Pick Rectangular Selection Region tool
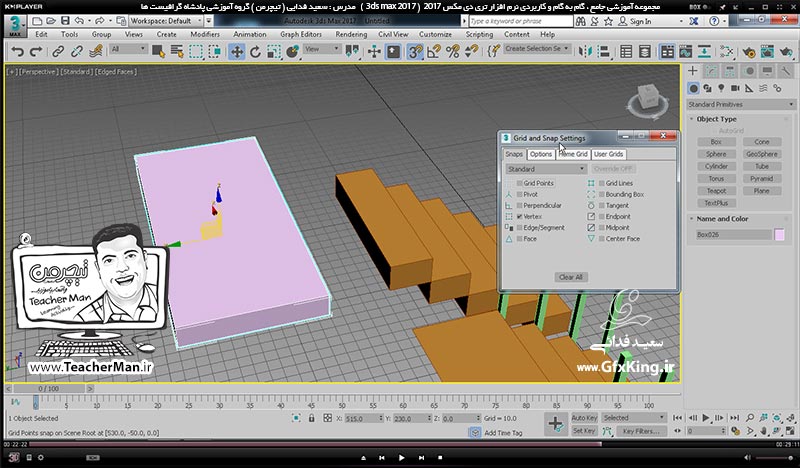This screenshot has width=800, height=468. click(196, 52)
